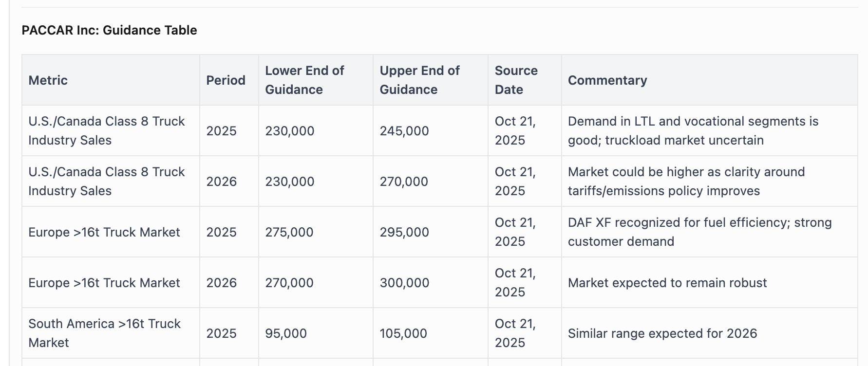The height and width of the screenshot is (366, 868).
Task: Click the Upper End of Guidance header
Action: [x=419, y=80]
